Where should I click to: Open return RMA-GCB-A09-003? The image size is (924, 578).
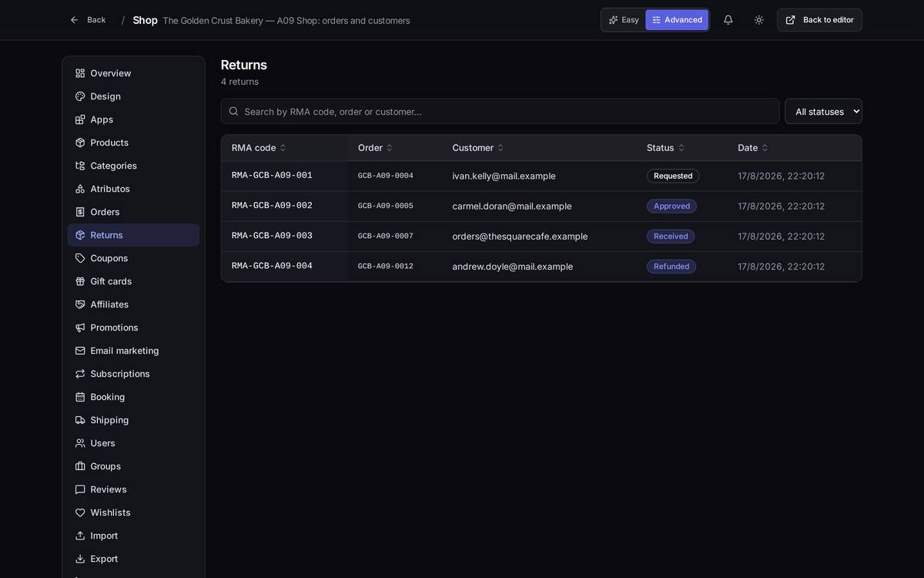272,236
